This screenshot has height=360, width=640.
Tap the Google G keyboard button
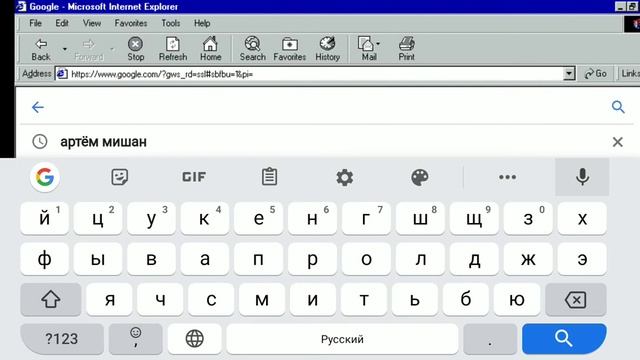[45, 177]
